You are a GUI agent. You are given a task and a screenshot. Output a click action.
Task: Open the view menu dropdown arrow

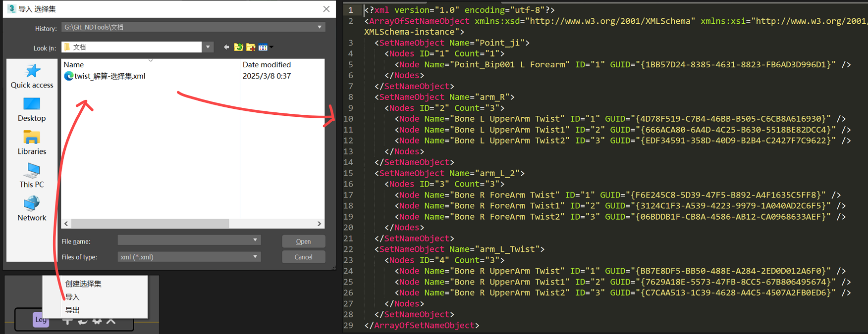point(271,48)
